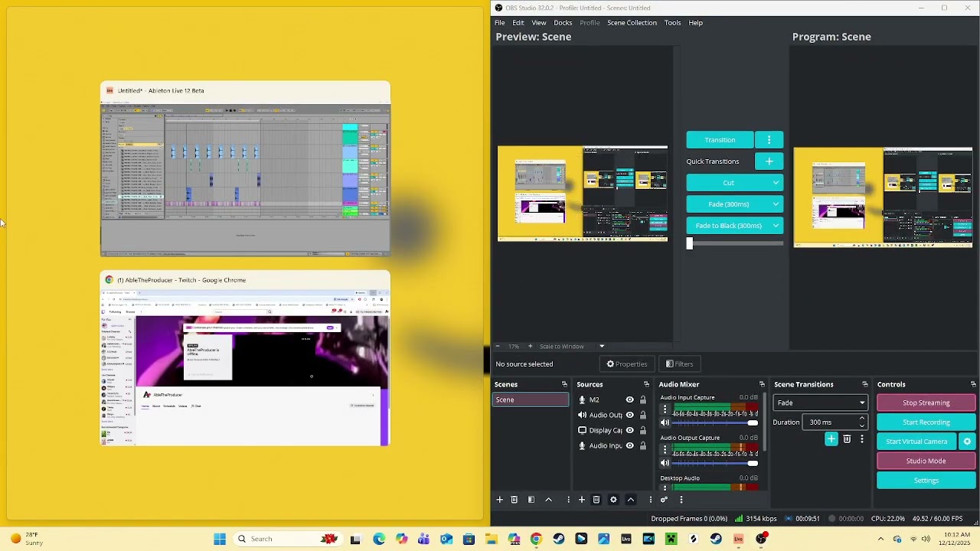Image resolution: width=980 pixels, height=551 pixels.
Task: Remove selected source with trash icon
Action: tap(596, 500)
